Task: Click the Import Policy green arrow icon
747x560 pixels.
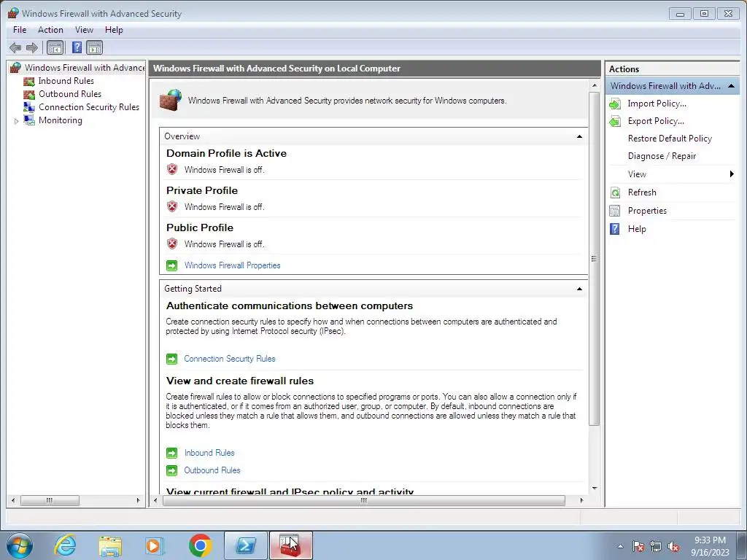Action: [615, 104]
